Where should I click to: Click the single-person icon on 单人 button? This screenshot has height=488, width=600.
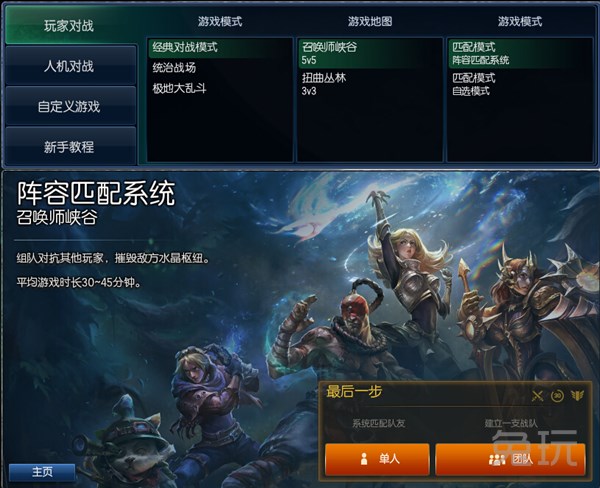[364, 459]
